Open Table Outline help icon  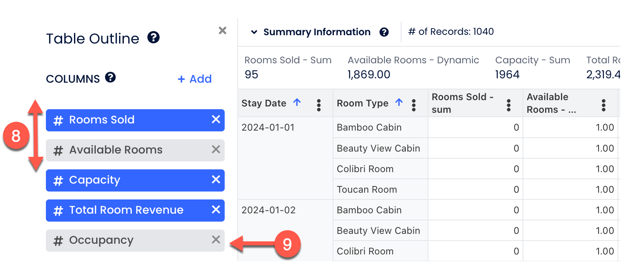tap(153, 38)
